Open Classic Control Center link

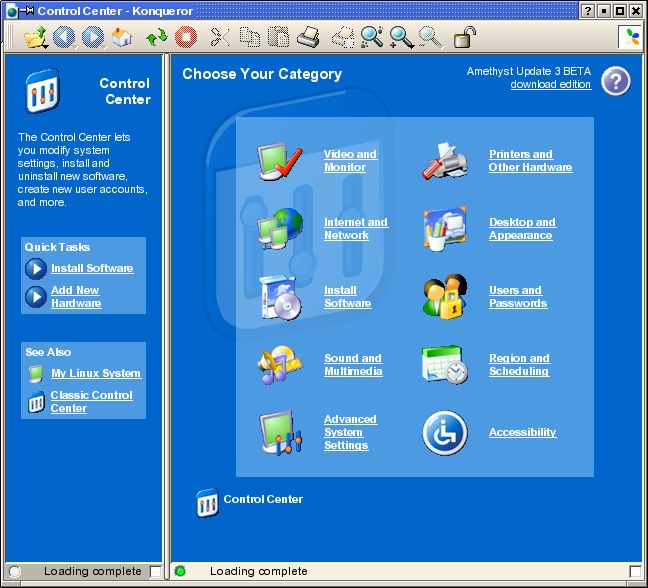tap(91, 402)
